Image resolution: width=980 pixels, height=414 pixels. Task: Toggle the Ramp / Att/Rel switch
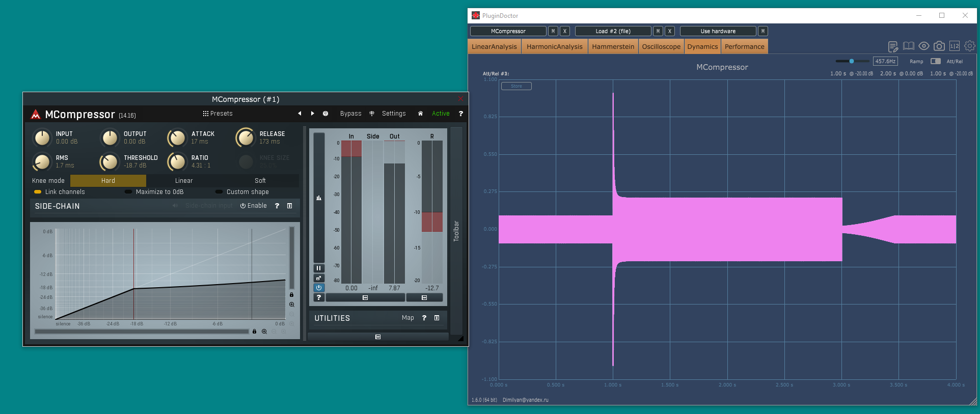936,61
